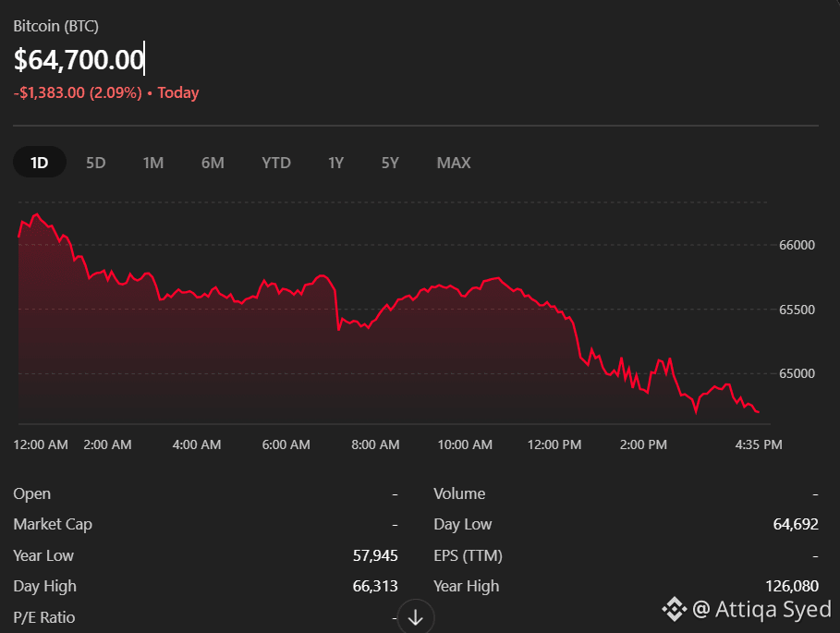The height and width of the screenshot is (633, 840).
Task: Show the MAX range chart
Action: pyautogui.click(x=454, y=163)
